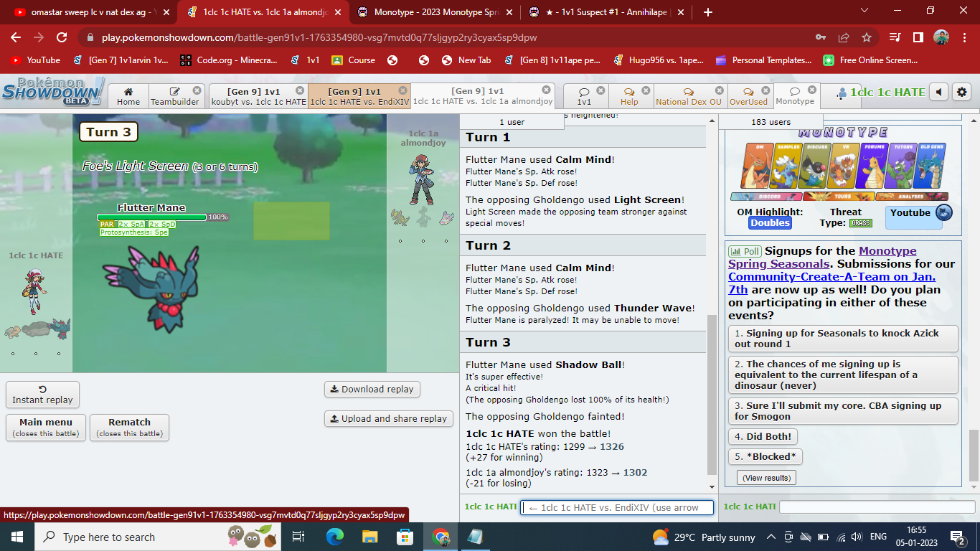Click Download replay button
The width and height of the screenshot is (980, 551).
click(x=372, y=389)
